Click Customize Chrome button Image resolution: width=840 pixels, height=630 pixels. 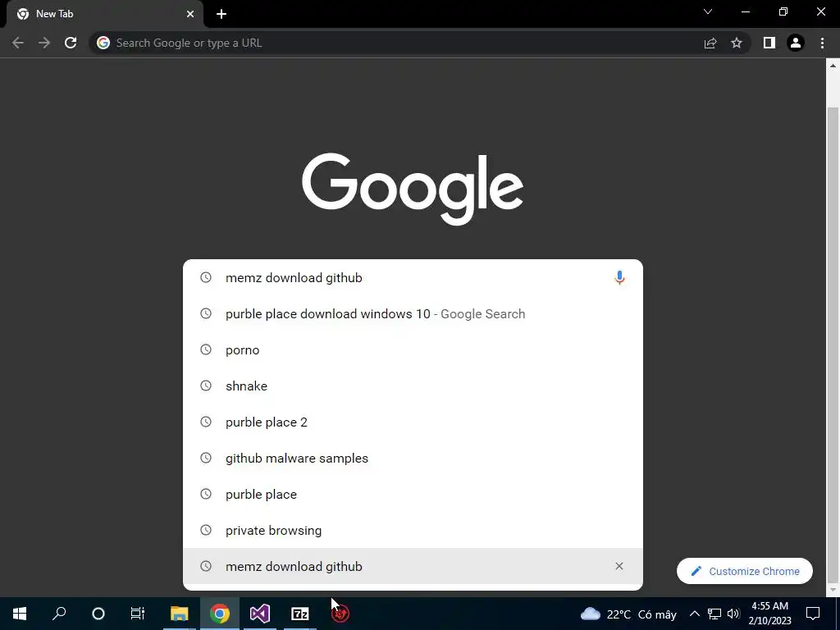point(745,571)
